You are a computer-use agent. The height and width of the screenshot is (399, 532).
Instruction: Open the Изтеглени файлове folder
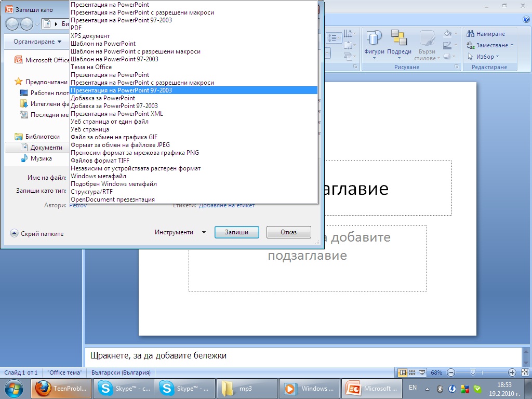pyautogui.click(x=45, y=103)
